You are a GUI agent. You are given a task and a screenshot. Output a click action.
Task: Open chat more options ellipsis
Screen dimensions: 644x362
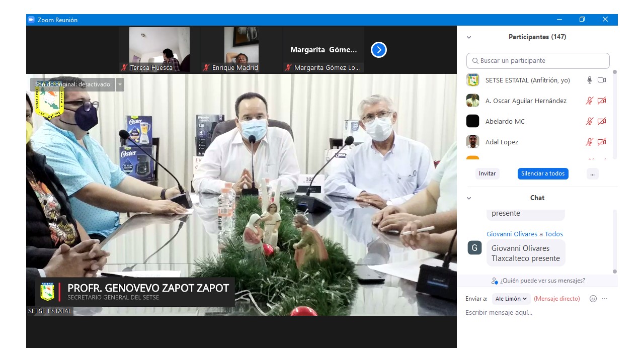point(605,299)
